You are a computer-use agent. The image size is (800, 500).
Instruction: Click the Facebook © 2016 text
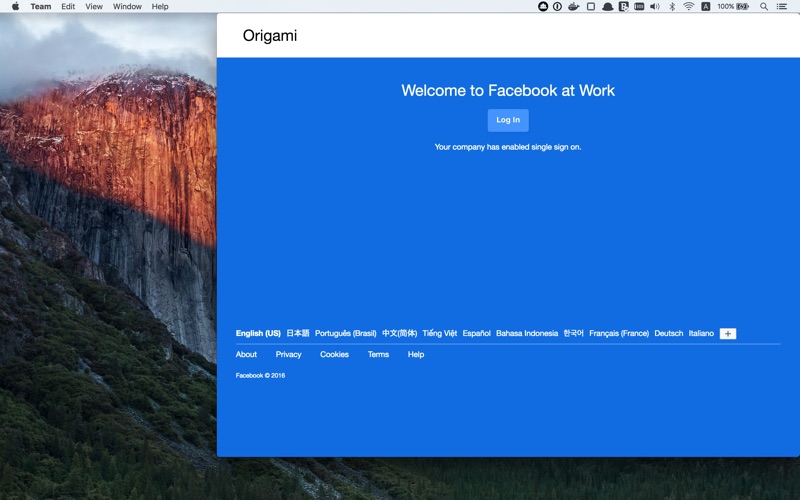[260, 376]
